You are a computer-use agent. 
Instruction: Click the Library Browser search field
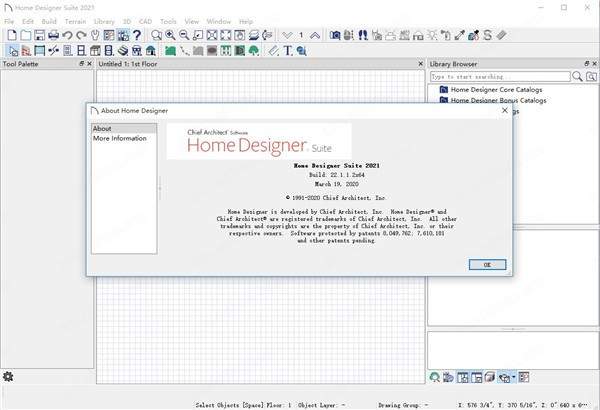(498, 77)
